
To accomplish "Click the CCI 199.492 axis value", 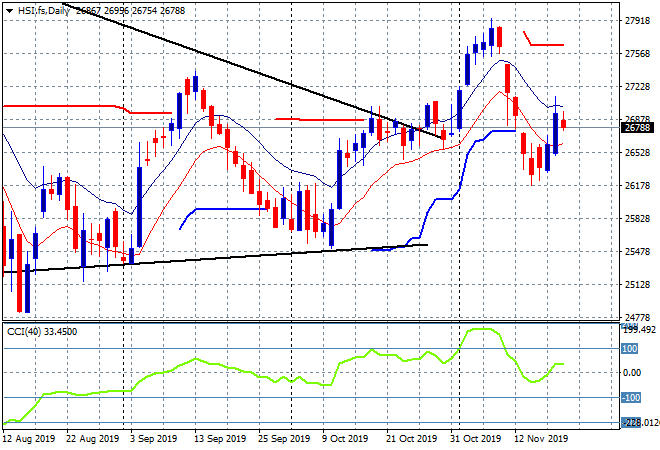I will click(x=639, y=330).
